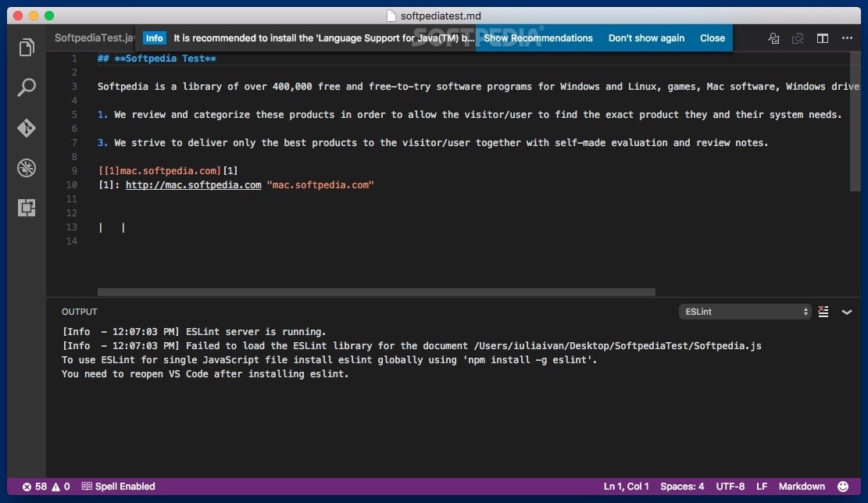Click Don't show again in the notification
The image size is (868, 503).
[x=647, y=38]
